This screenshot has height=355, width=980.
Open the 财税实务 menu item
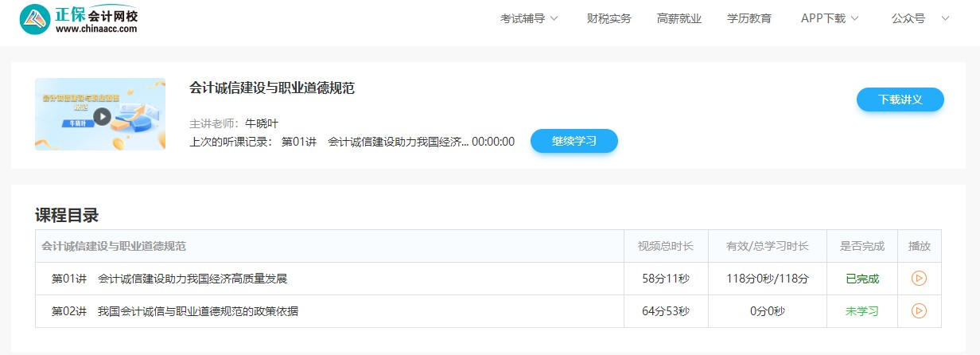tap(609, 18)
